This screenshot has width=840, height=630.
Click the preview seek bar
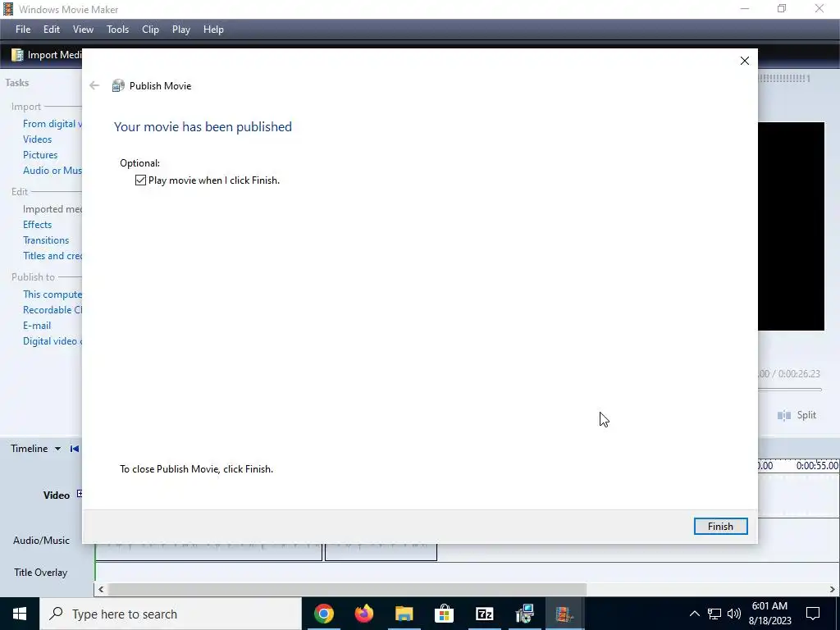point(790,390)
